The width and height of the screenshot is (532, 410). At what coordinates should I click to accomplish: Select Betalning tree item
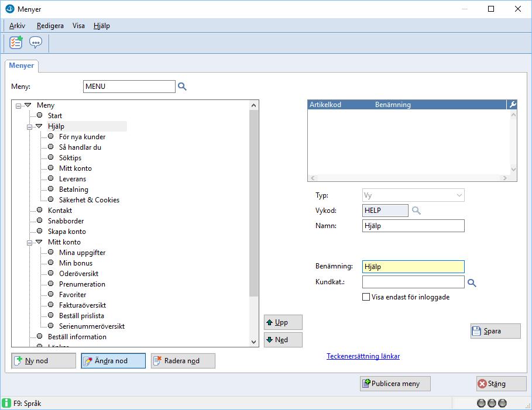click(x=74, y=190)
